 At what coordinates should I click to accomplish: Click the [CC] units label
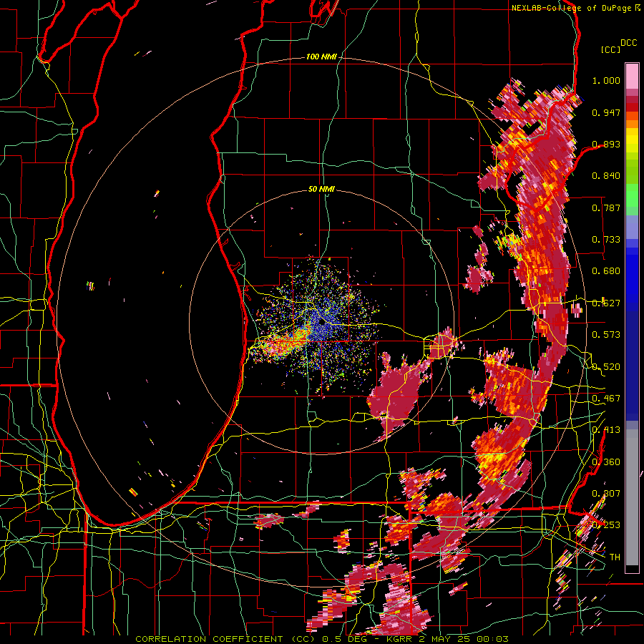pos(610,49)
